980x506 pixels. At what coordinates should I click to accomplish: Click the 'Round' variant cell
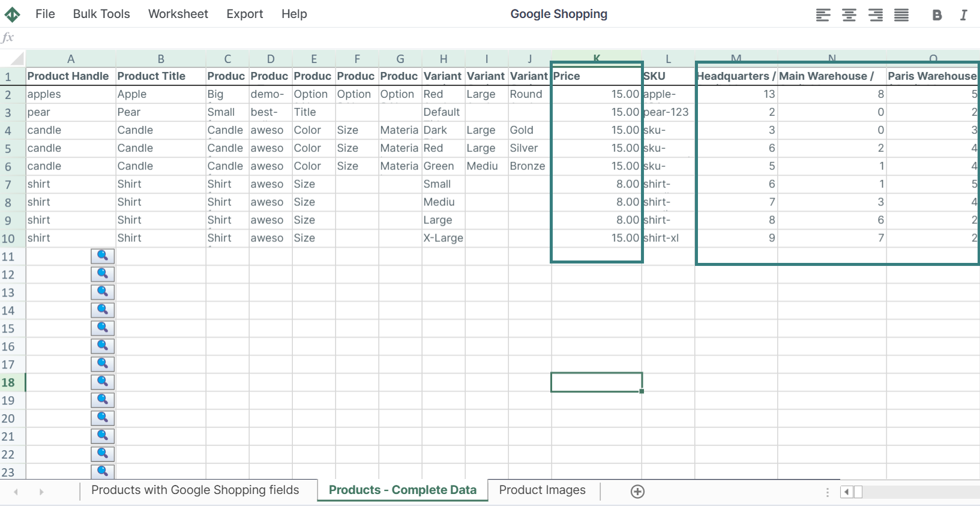click(530, 94)
